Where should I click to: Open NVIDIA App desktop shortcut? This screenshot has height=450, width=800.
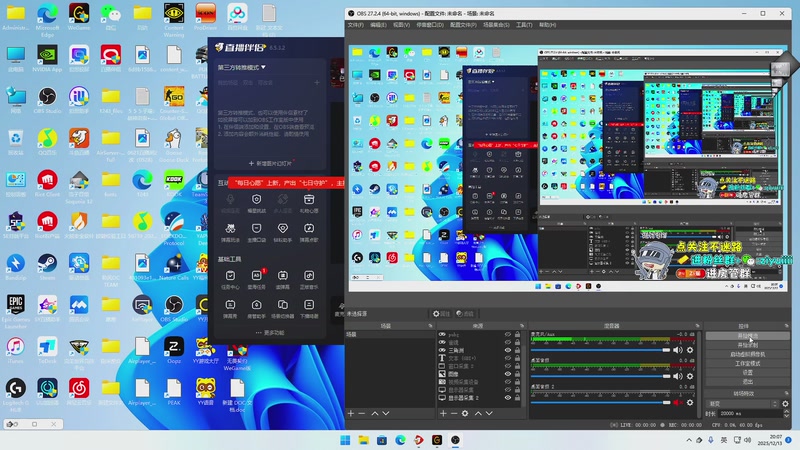pos(47,58)
